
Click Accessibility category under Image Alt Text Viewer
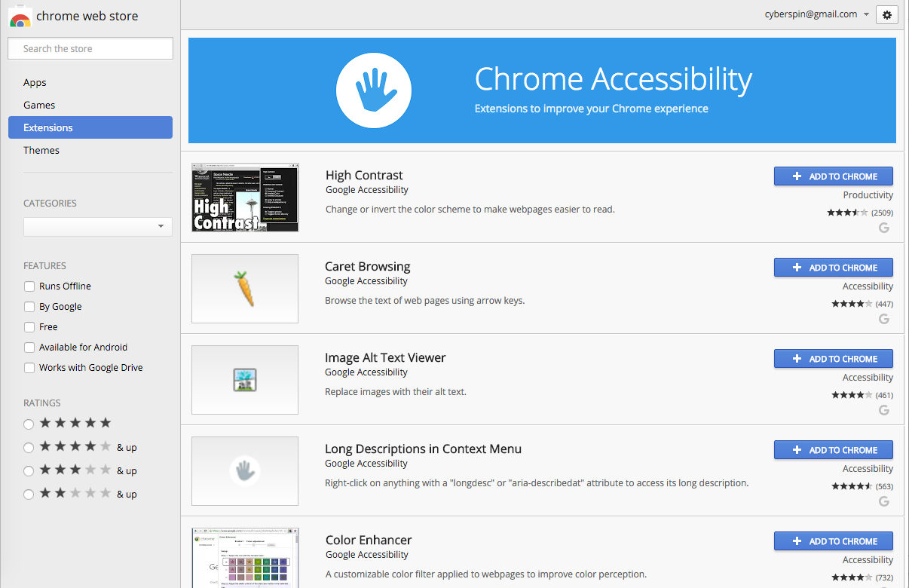pos(868,378)
